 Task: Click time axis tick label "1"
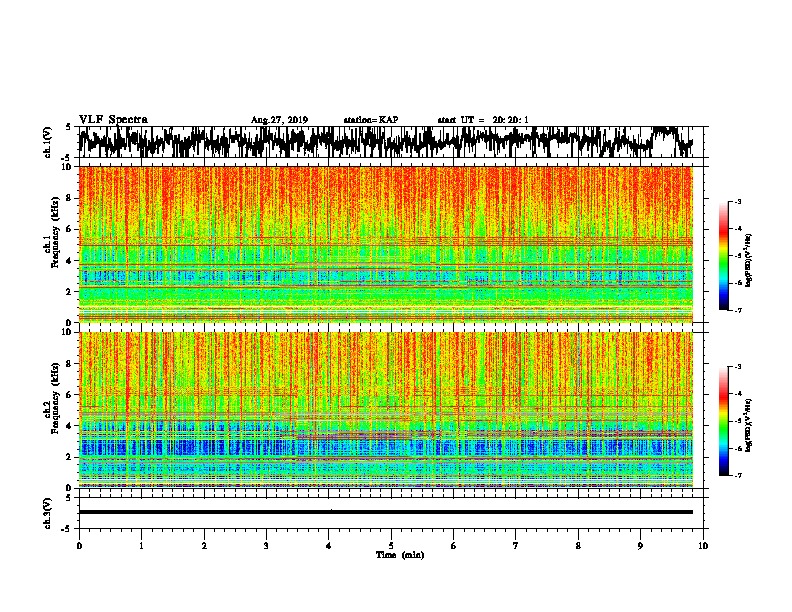pos(141,546)
